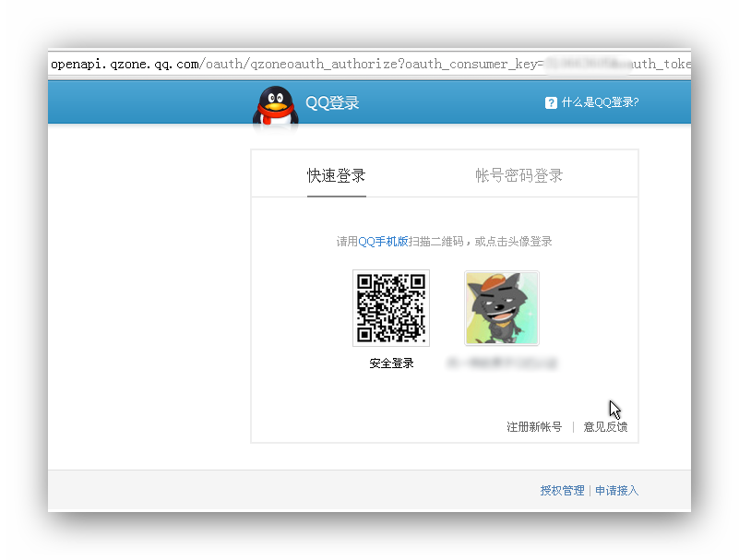This screenshot has width=739, height=560.
Task: Click the QQ penguin logo
Action: click(x=276, y=106)
